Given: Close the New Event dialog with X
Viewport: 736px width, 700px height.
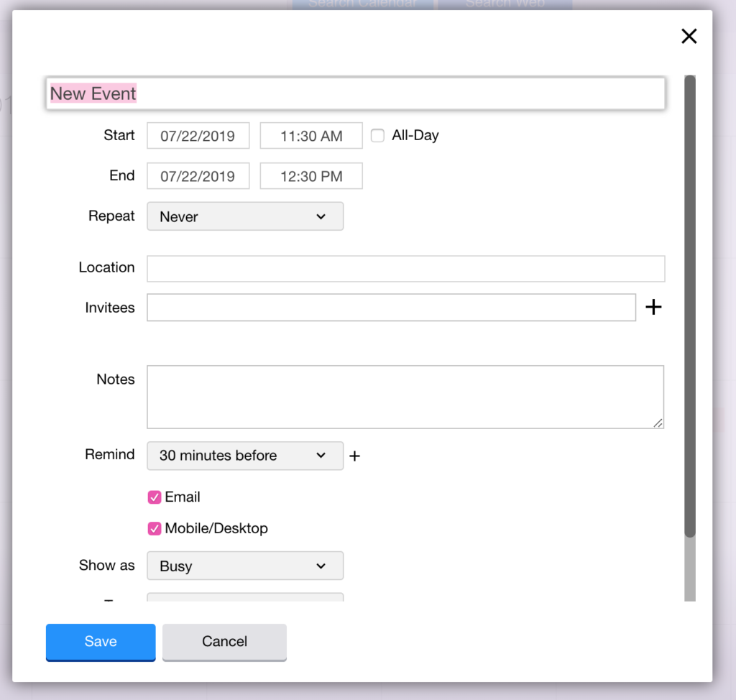Looking at the screenshot, I should click(689, 36).
